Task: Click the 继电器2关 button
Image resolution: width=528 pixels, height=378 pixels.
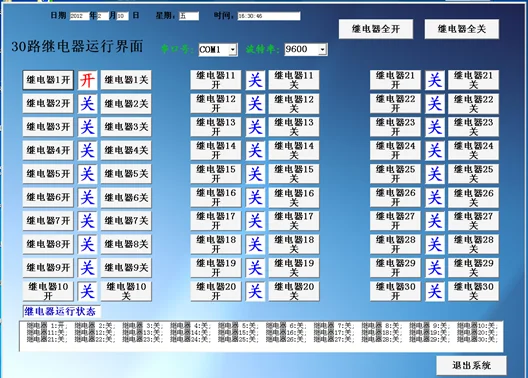Action: (126, 103)
